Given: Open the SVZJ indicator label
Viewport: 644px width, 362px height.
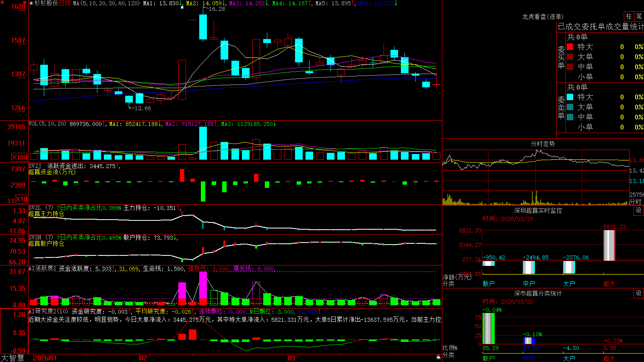Looking at the screenshot, I should [x=35, y=166].
